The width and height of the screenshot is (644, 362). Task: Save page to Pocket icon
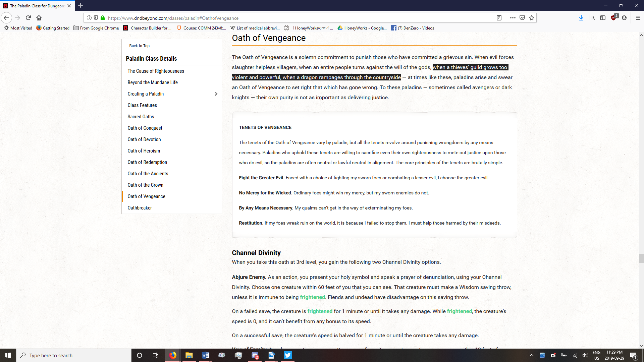(522, 18)
